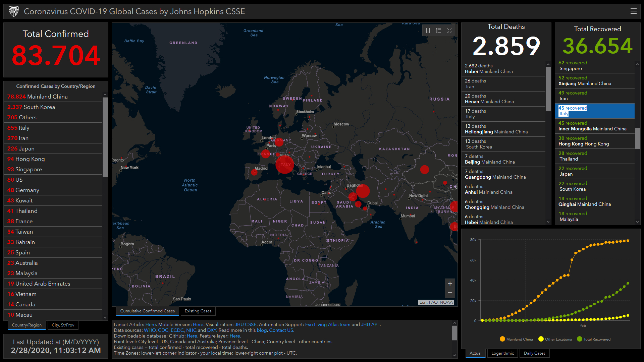Open the CDC data source link
Image resolution: width=644 pixels, height=362 pixels.
point(163,330)
